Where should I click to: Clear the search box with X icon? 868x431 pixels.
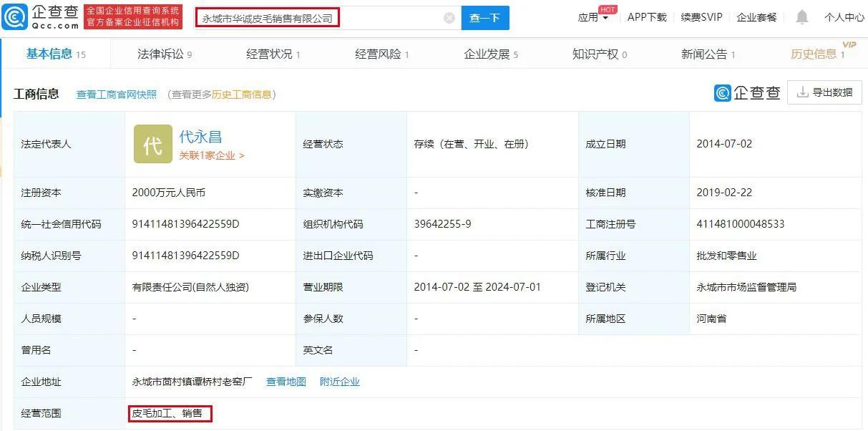449,18
